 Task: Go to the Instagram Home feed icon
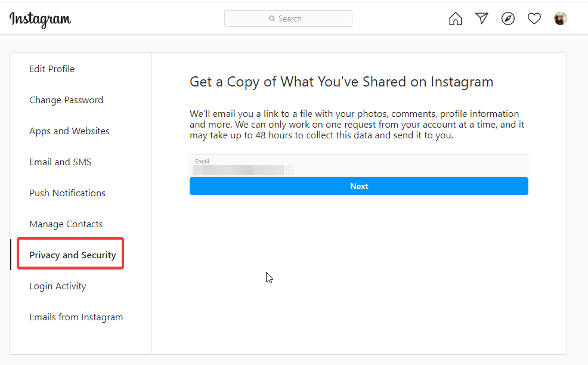tap(455, 18)
